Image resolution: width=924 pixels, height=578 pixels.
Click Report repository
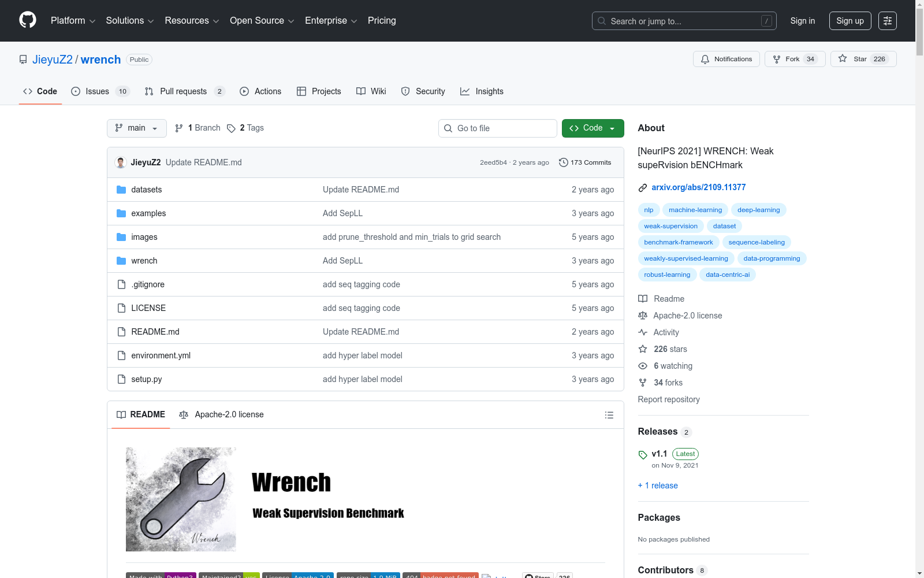coord(669,399)
